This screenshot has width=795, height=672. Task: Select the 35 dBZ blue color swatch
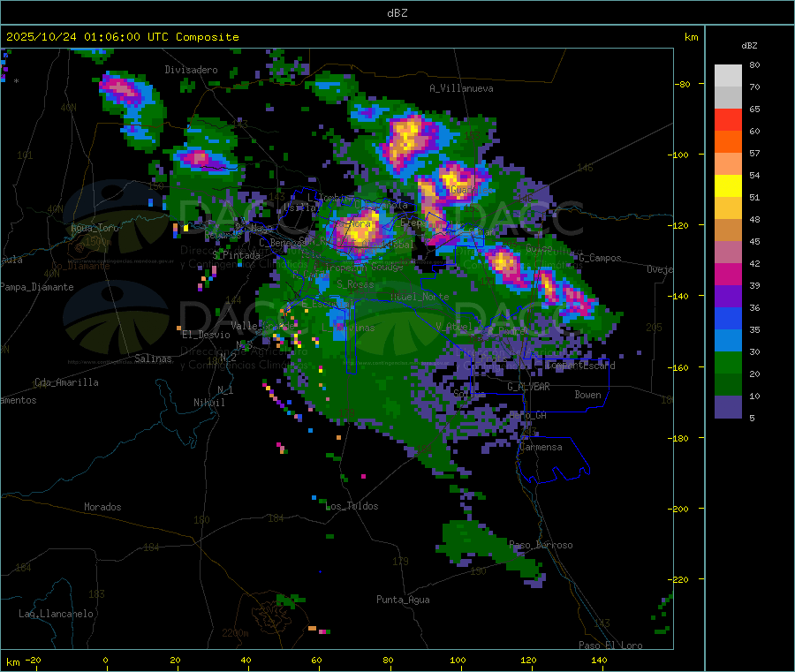point(728,341)
